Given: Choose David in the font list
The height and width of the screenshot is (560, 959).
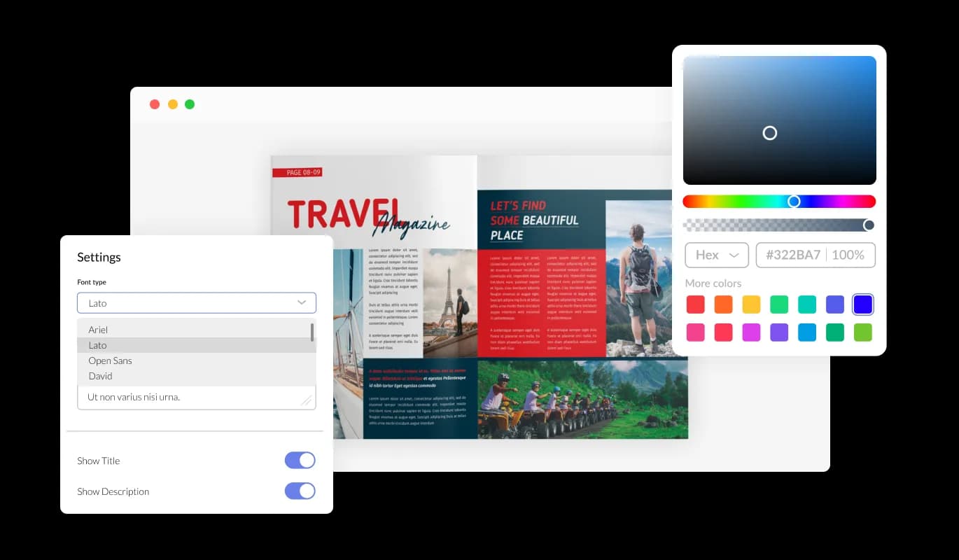Looking at the screenshot, I should (100, 376).
